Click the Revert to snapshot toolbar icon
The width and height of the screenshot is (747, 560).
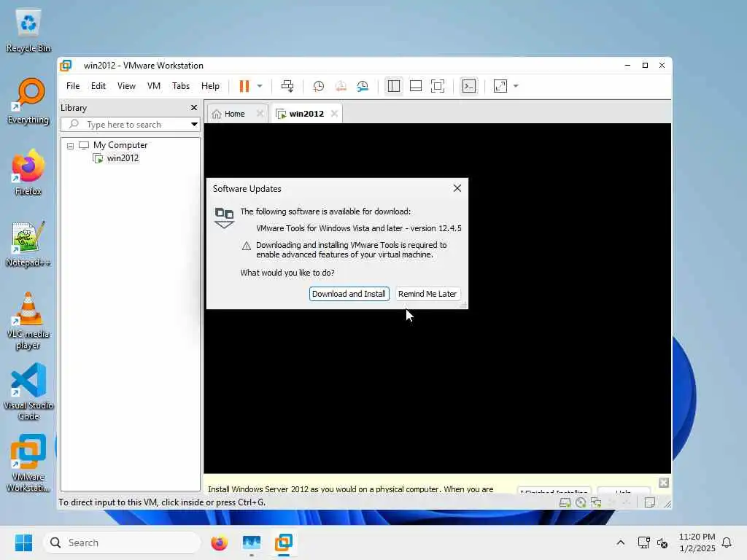[x=341, y=86]
